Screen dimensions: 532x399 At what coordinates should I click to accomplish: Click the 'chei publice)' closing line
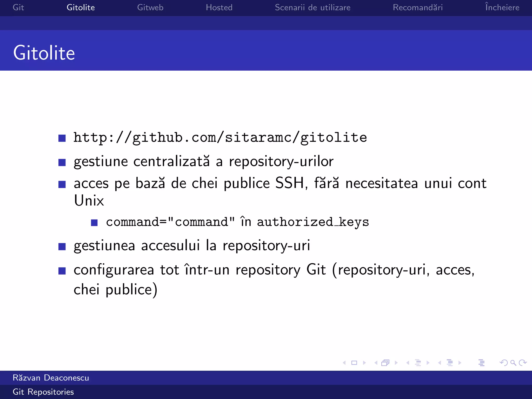[x=116, y=290]
